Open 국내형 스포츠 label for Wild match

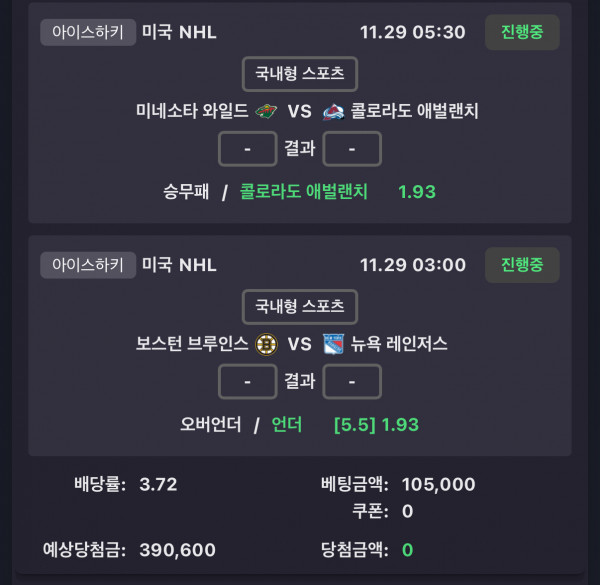(300, 73)
